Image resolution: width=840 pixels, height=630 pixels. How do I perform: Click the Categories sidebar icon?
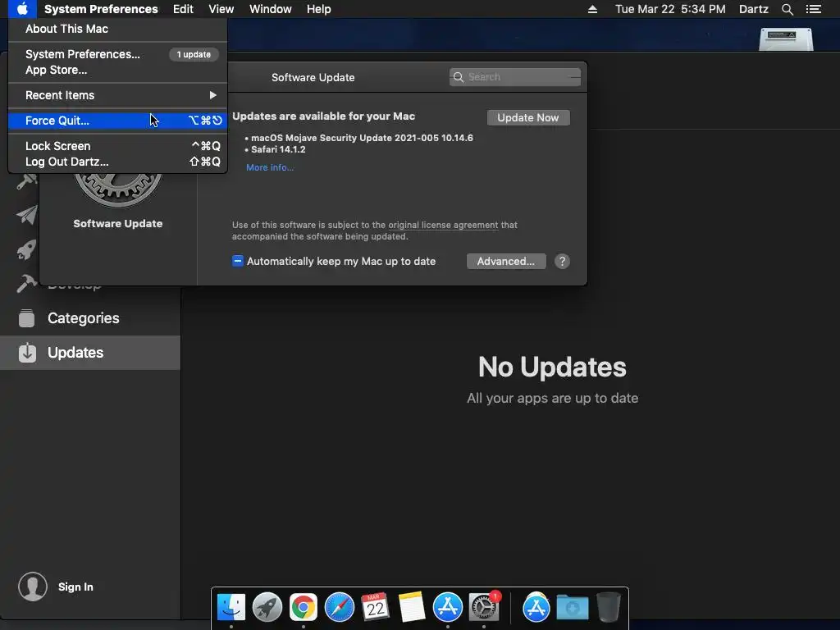[27, 318]
